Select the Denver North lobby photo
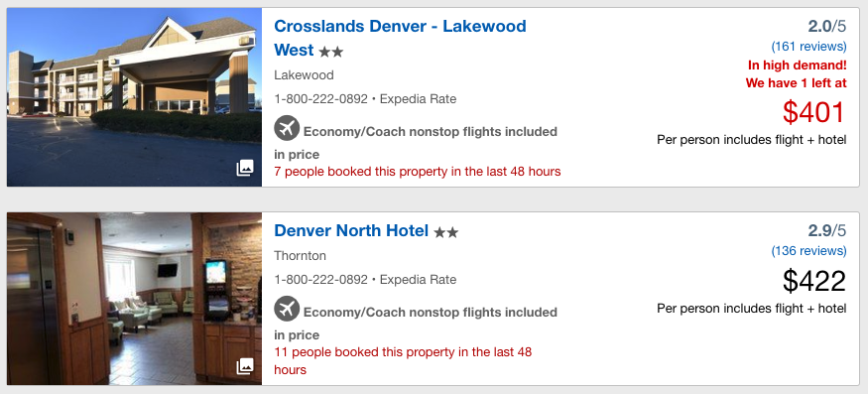The image size is (868, 394). coord(134,299)
